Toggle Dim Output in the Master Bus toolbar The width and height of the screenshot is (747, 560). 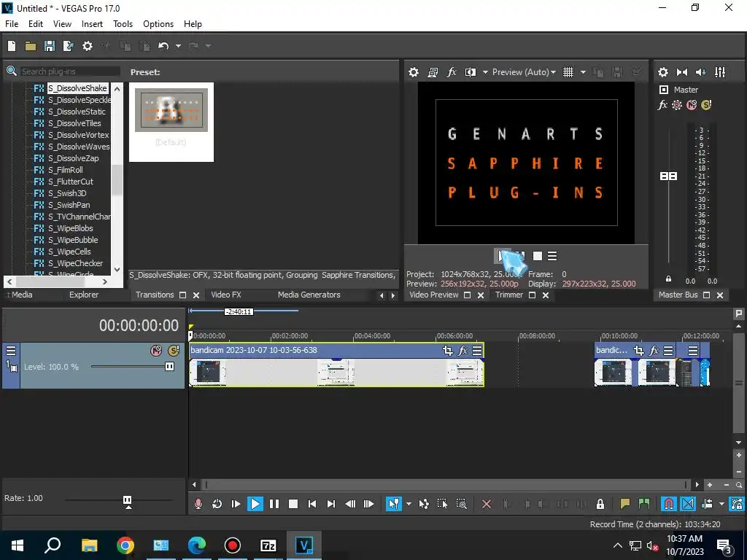pos(701,72)
